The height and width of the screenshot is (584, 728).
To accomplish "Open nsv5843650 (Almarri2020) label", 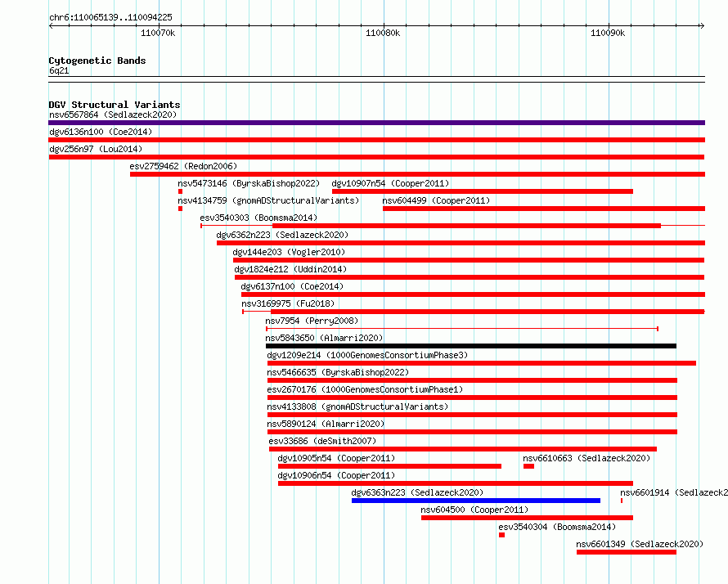I will point(324,338).
